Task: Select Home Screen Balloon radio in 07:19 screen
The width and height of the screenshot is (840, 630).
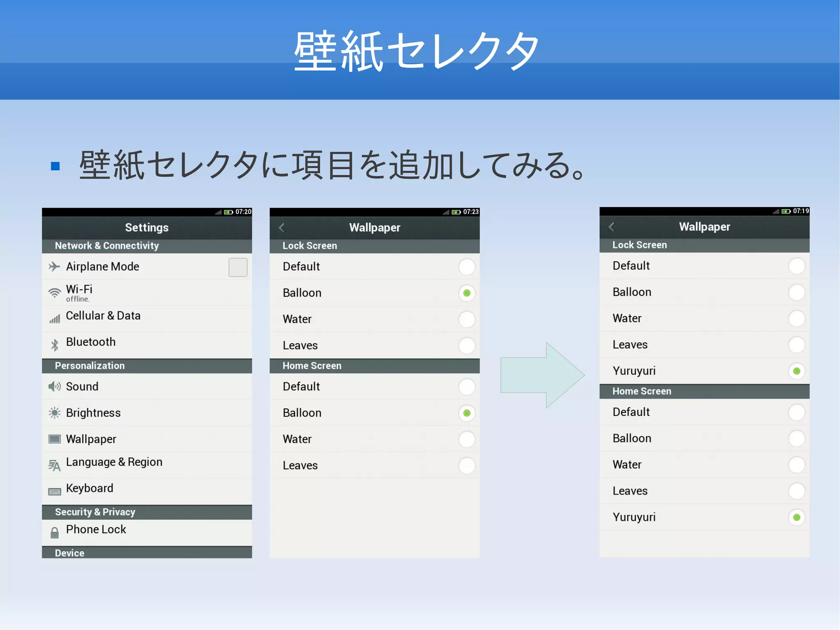Action: (797, 438)
